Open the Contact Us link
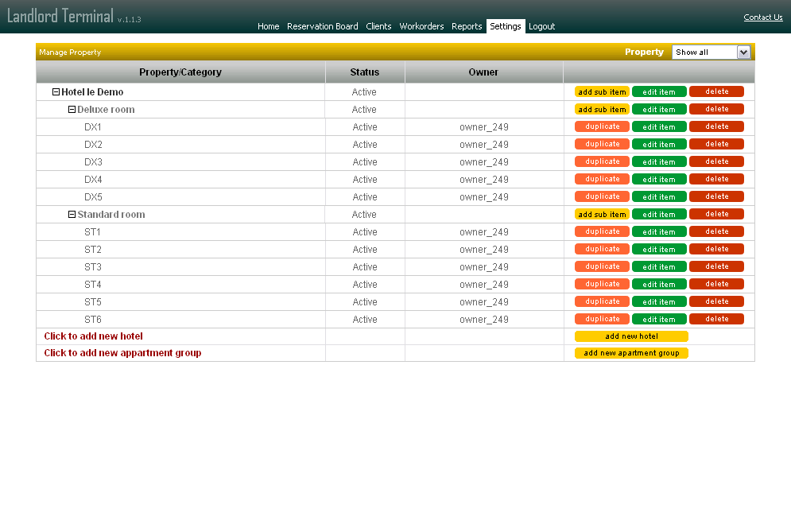 pos(763,17)
